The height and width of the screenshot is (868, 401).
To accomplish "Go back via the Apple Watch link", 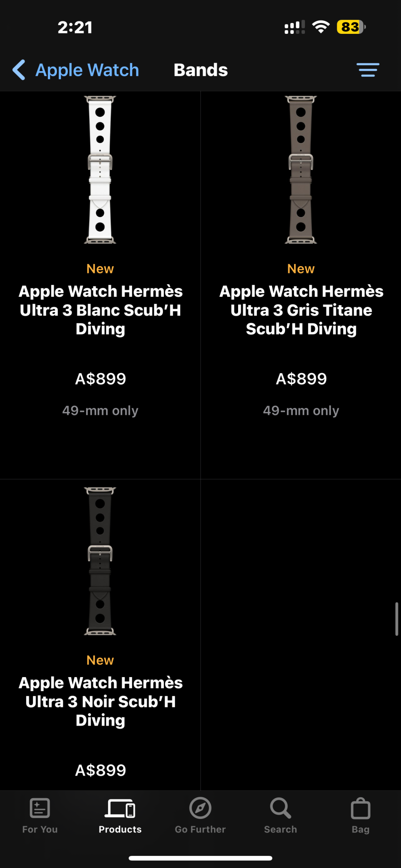I will 87,70.
